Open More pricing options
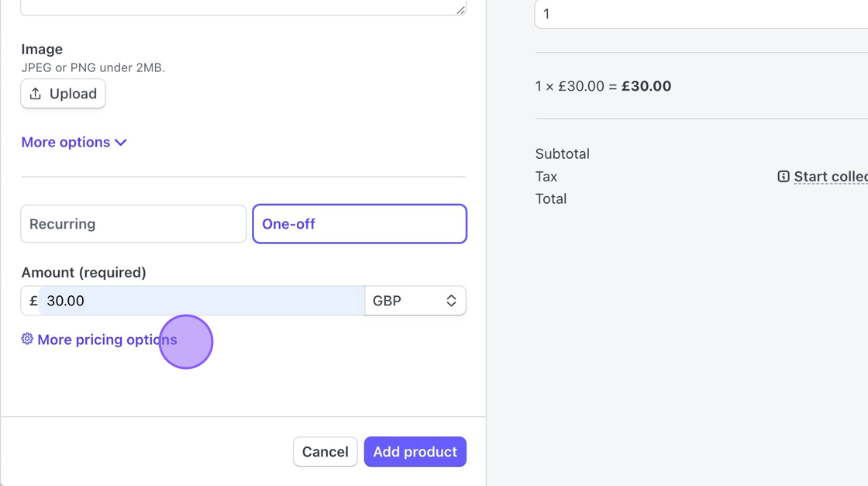Viewport: 868px width, 486px height. point(107,340)
